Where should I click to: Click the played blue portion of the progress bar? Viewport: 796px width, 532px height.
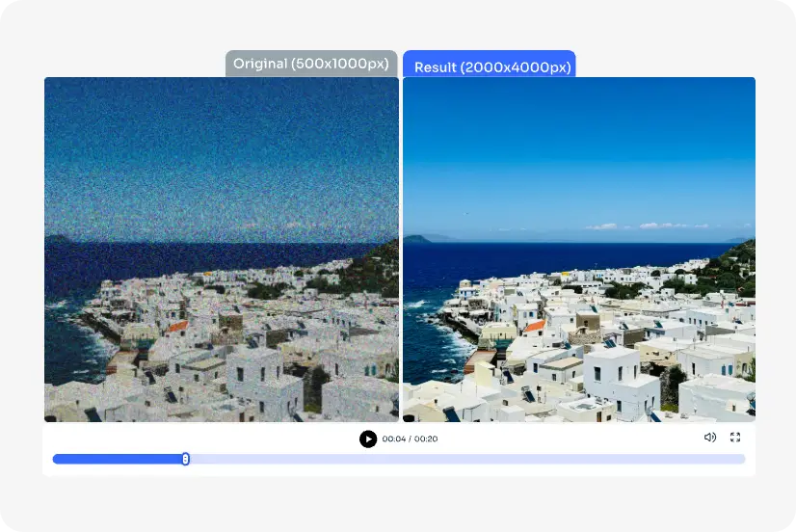[118, 459]
